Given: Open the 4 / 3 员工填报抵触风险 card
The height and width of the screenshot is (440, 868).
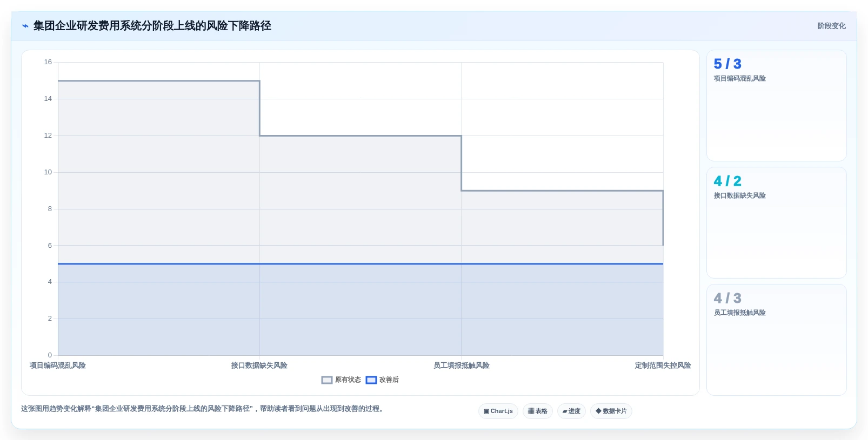Looking at the screenshot, I should click(x=777, y=340).
